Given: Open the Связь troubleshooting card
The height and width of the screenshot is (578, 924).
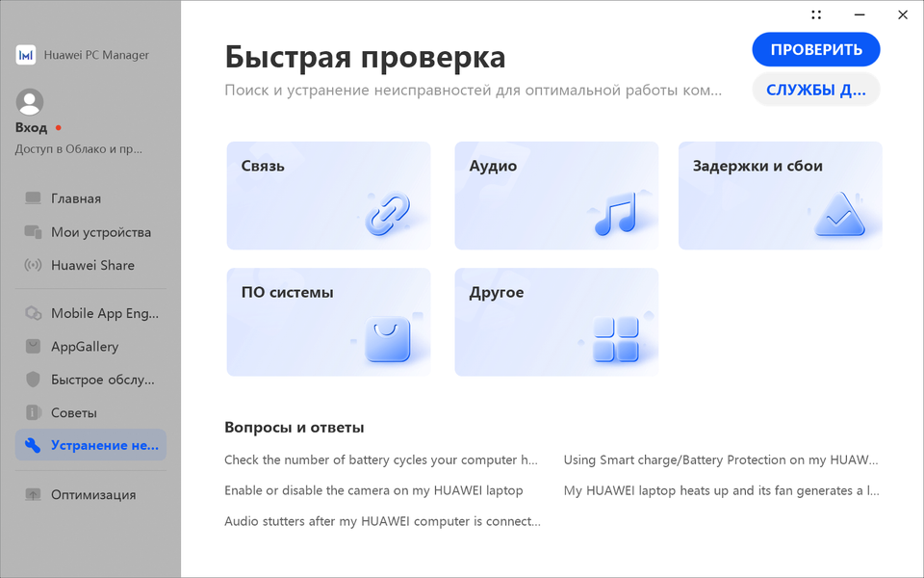Looking at the screenshot, I should pos(329,196).
